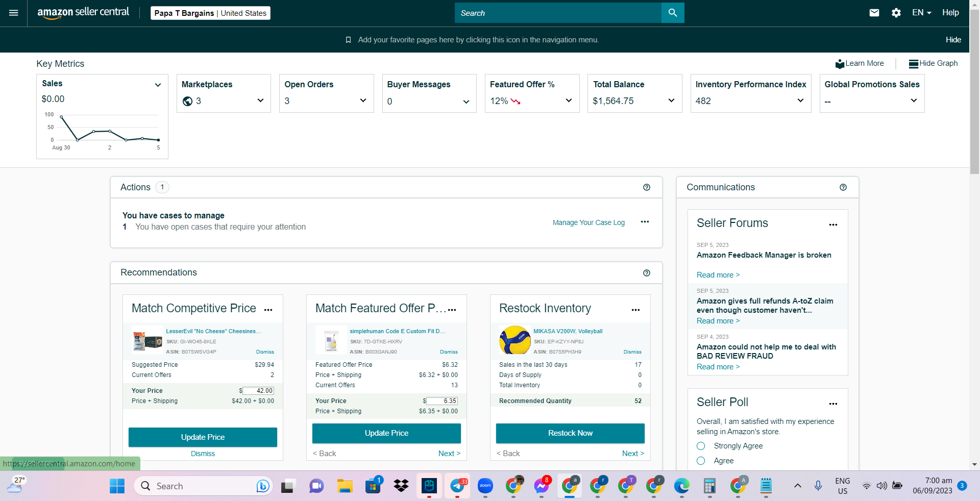Viewport: 980px width, 501px height.
Task: Open more options for Seller Poll
Action: point(834,404)
